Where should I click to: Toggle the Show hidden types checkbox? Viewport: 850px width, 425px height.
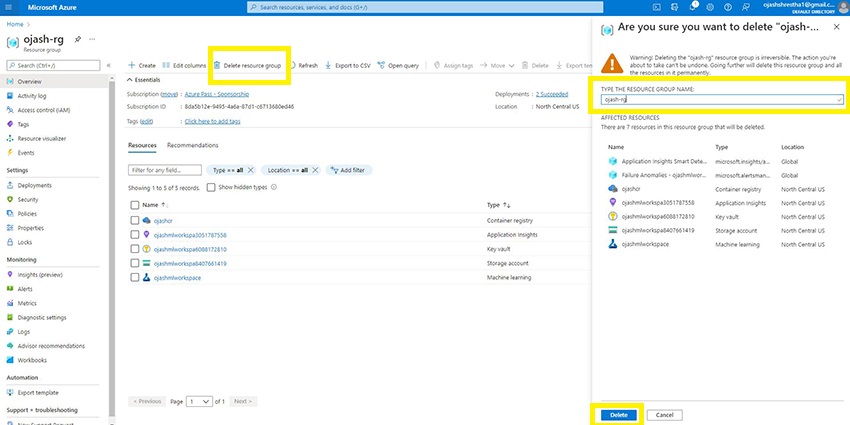point(211,187)
